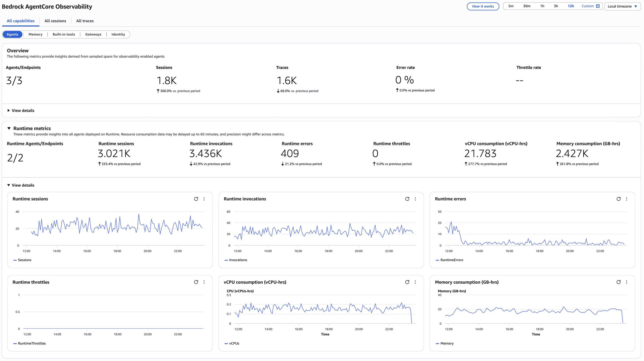
Task: Click the How it works button
Action: 483,6
